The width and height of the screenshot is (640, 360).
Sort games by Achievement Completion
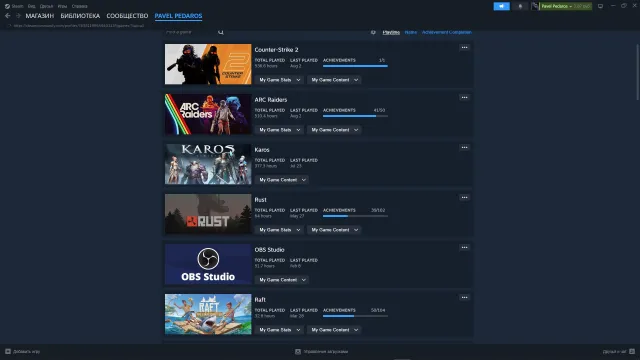click(x=447, y=32)
